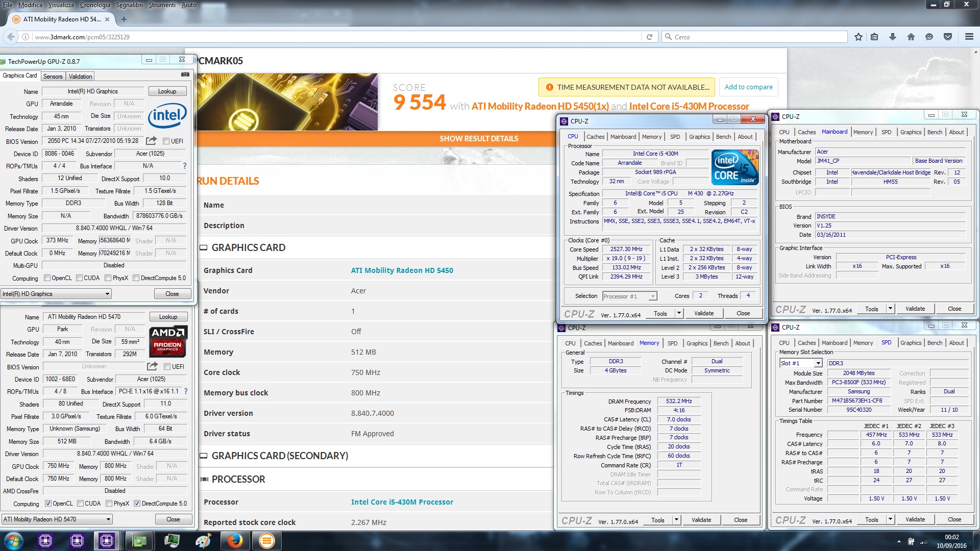
Task: Switch to GPU-Z Sensors tab
Action: point(53,77)
